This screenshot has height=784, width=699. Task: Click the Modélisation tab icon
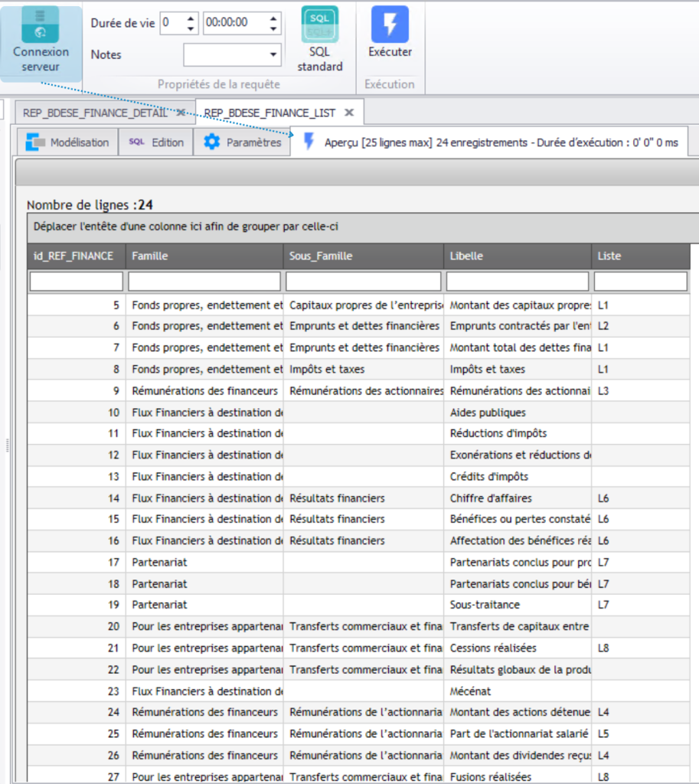(x=35, y=142)
